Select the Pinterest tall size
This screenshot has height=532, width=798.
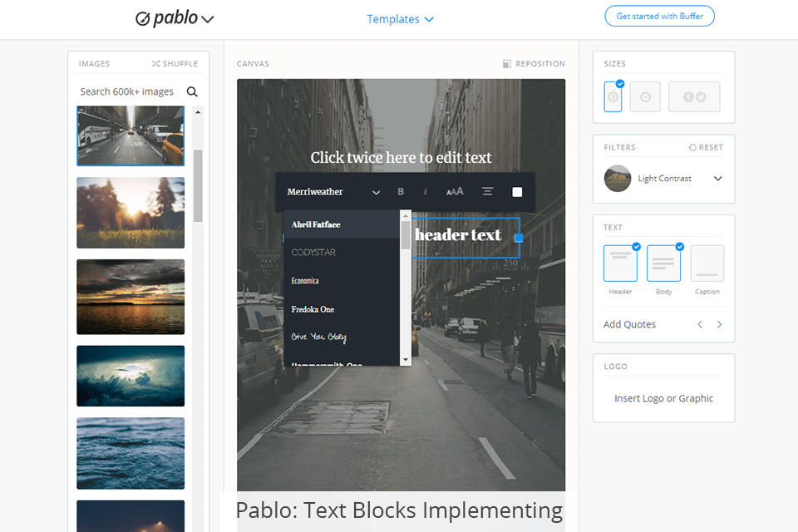coord(613,96)
